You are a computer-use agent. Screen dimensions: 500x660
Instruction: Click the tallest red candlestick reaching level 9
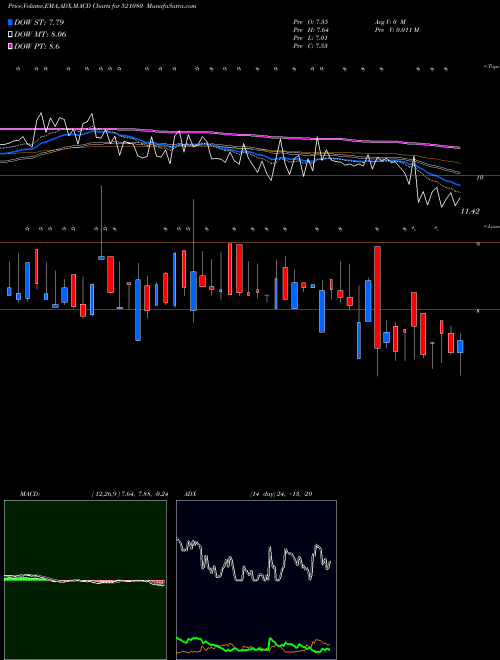point(378,297)
